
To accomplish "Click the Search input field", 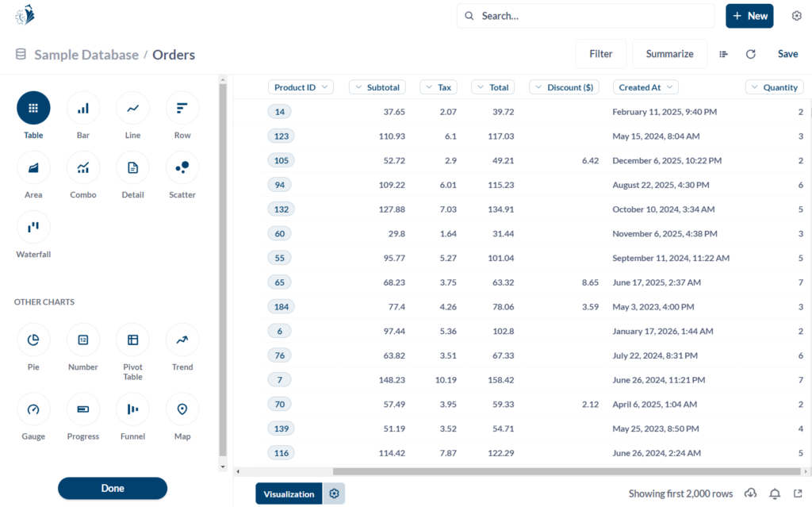I will (587, 16).
